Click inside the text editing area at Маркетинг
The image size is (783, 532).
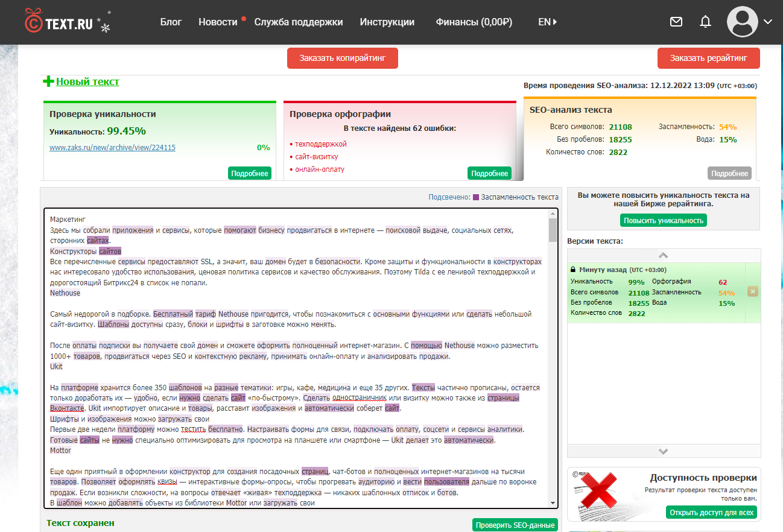68,220
